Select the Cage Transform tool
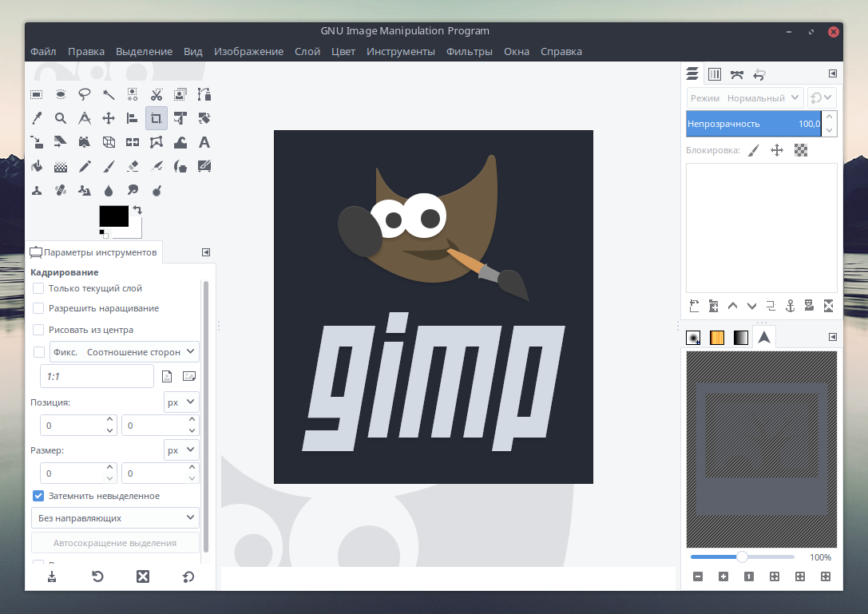This screenshot has height=614, width=868. click(x=157, y=142)
